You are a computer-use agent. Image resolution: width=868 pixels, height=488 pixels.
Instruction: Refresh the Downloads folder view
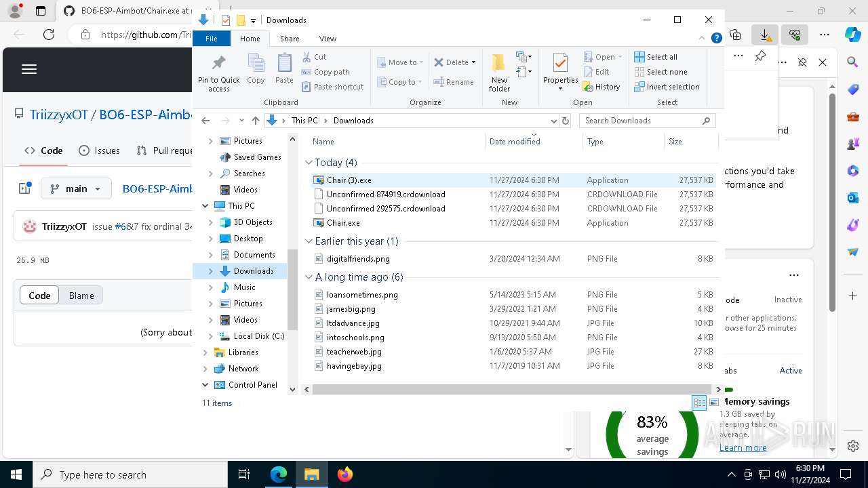coord(566,121)
